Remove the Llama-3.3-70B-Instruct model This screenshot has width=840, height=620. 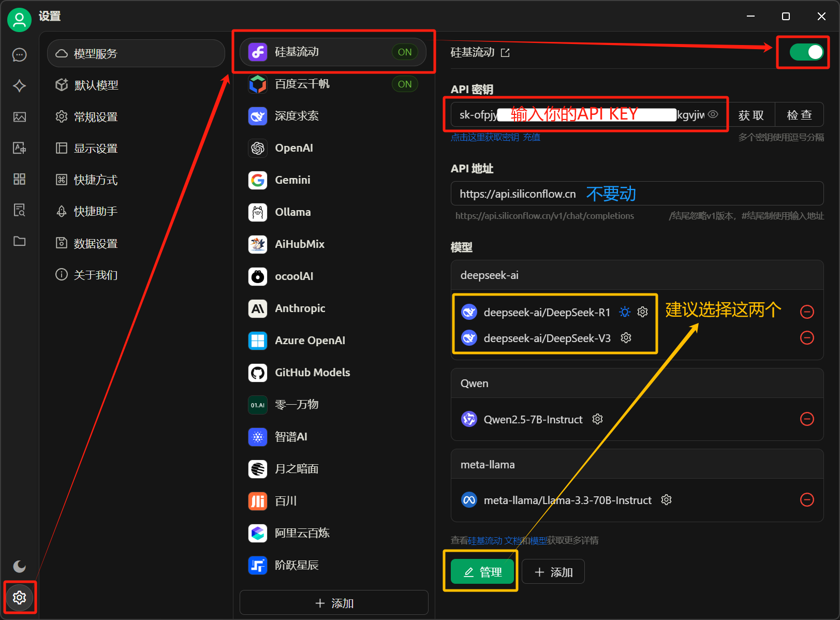pos(807,499)
